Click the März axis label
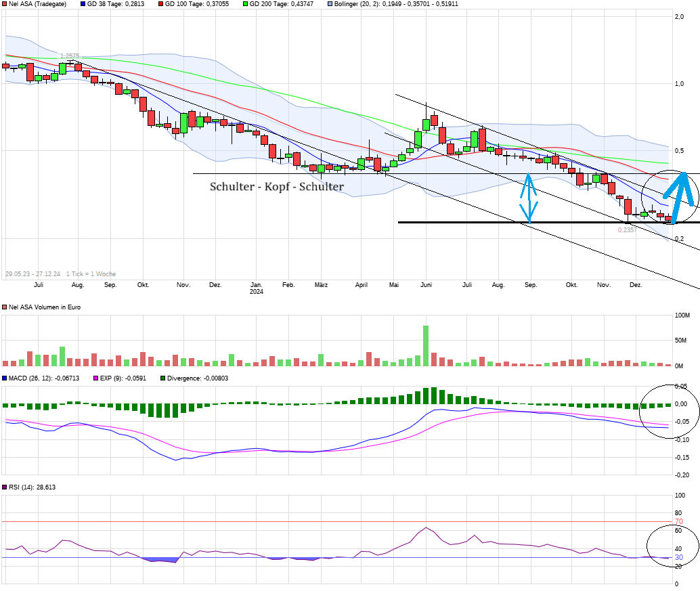700x591 pixels. pyautogui.click(x=321, y=285)
